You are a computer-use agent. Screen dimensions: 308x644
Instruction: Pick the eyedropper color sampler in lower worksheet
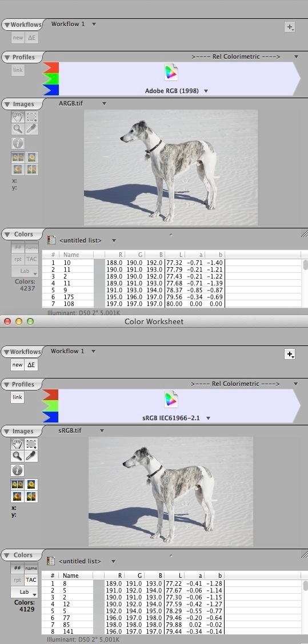pos(31,456)
